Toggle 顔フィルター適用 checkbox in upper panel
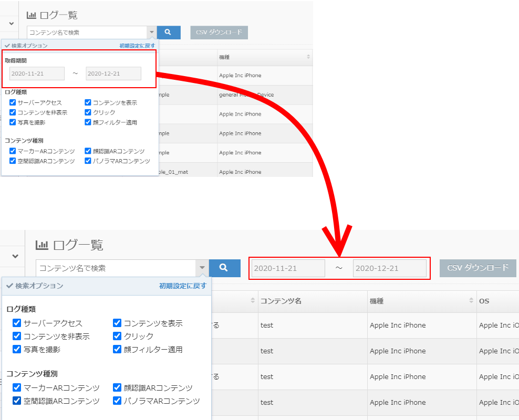The width and height of the screenshot is (519, 420). (88, 122)
